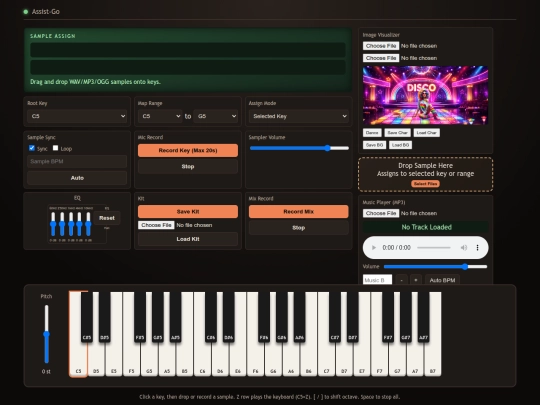This screenshot has height=405, width=540.
Task: Select the G#6 black key
Action: click(282, 317)
